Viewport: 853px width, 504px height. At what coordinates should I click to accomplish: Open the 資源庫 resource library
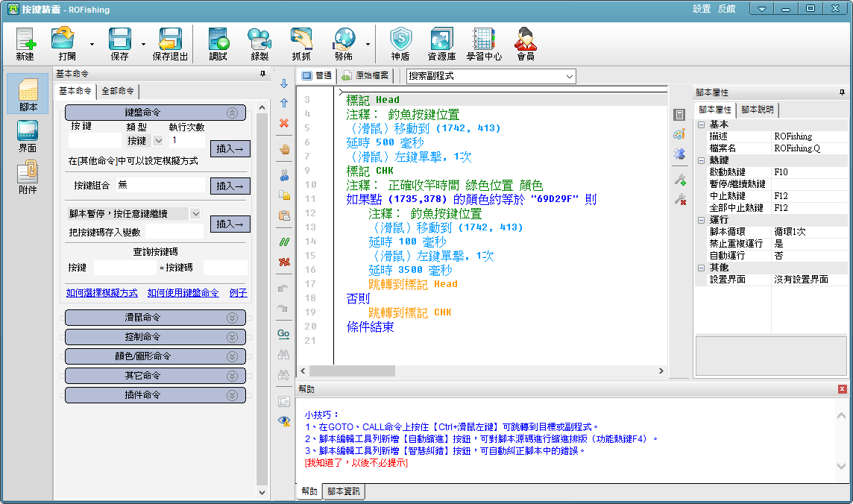[441, 44]
